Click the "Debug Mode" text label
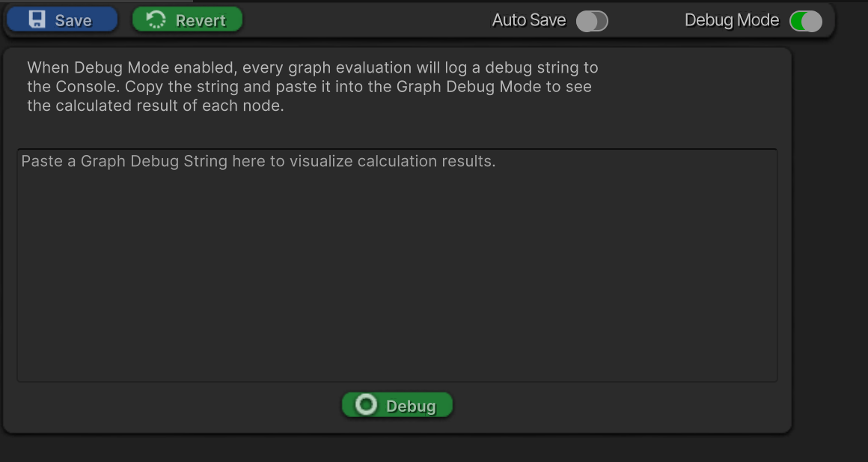Viewport: 868px width, 462px height. (x=731, y=20)
